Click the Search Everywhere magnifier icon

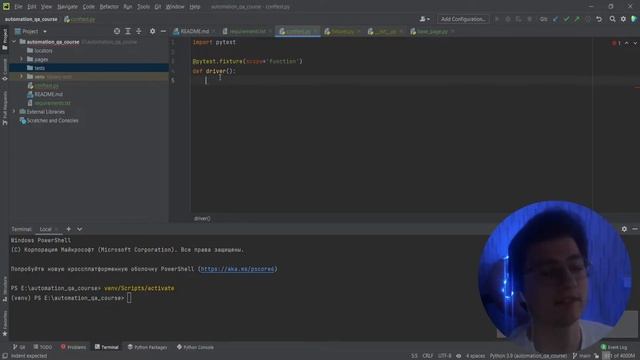[612, 19]
